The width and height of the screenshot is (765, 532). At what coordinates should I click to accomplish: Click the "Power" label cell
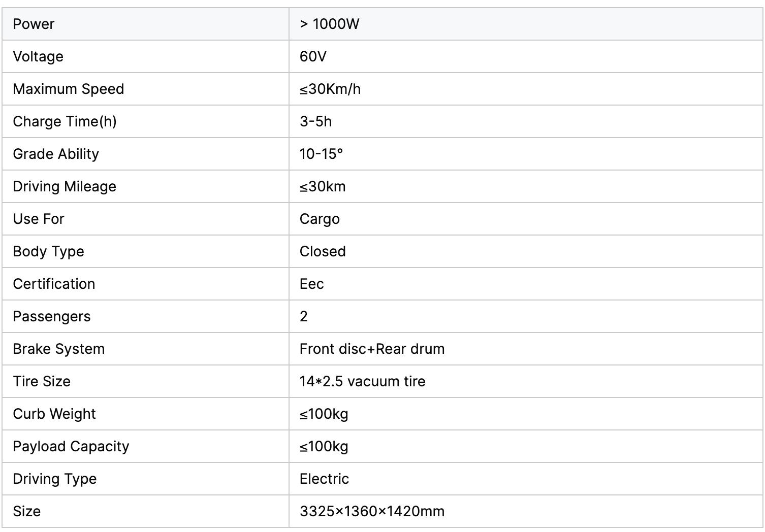point(34,24)
